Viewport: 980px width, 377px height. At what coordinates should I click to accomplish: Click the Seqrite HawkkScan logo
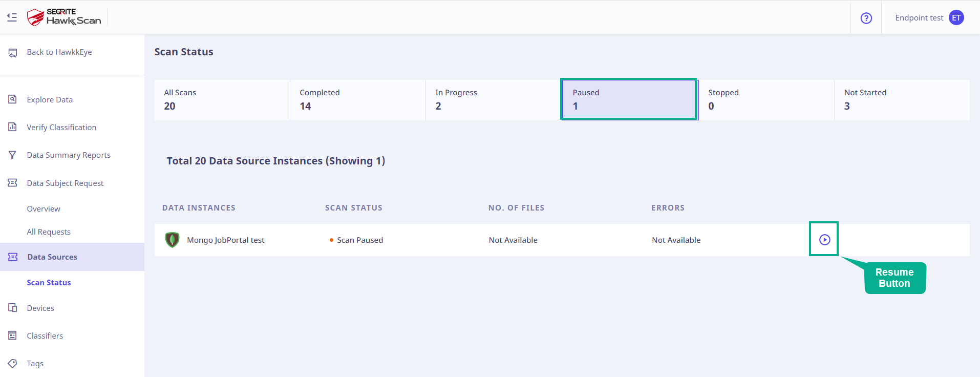click(64, 17)
